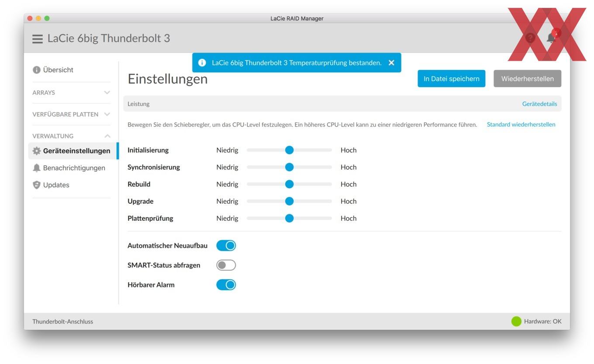Click the Wiederherstellen button
This screenshot has width=594, height=364.
[x=527, y=79]
